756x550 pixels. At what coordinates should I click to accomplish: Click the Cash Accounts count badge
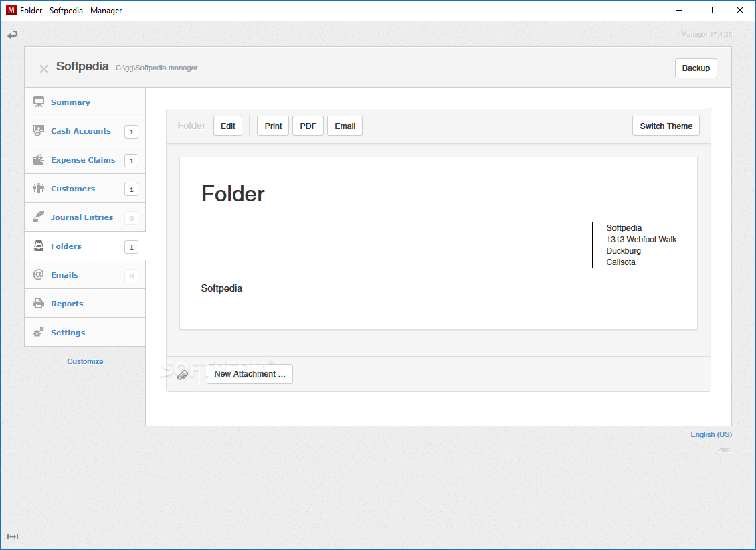(x=131, y=132)
